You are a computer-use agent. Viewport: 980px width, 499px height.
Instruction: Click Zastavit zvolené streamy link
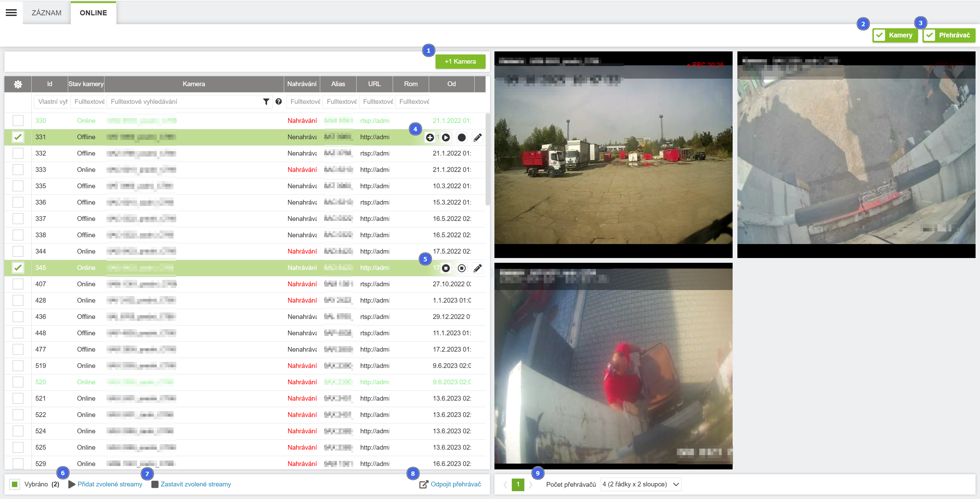click(x=195, y=484)
